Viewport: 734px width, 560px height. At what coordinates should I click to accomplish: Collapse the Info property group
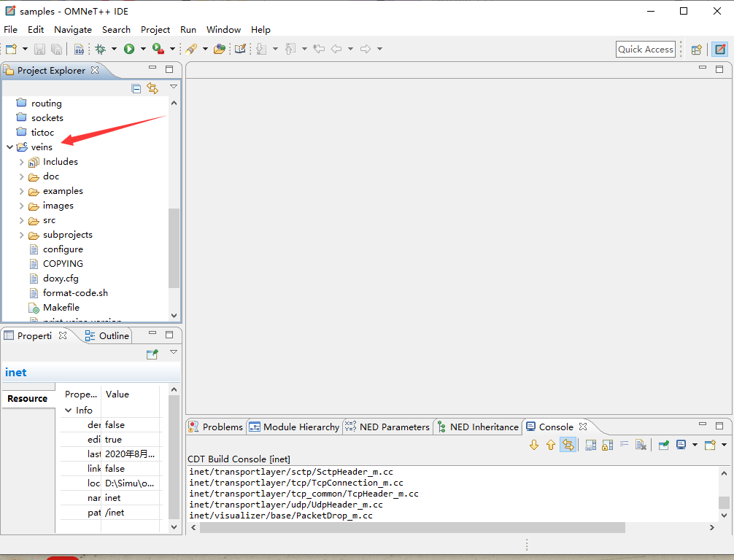(x=69, y=411)
